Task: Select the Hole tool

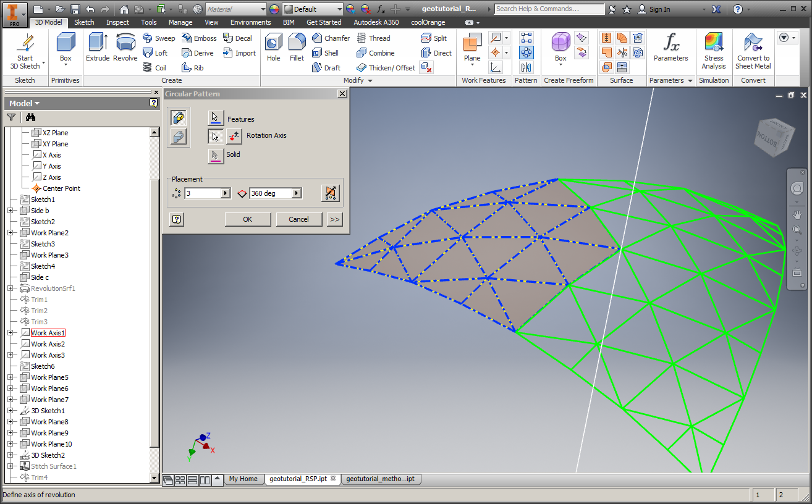Action: pos(274,48)
